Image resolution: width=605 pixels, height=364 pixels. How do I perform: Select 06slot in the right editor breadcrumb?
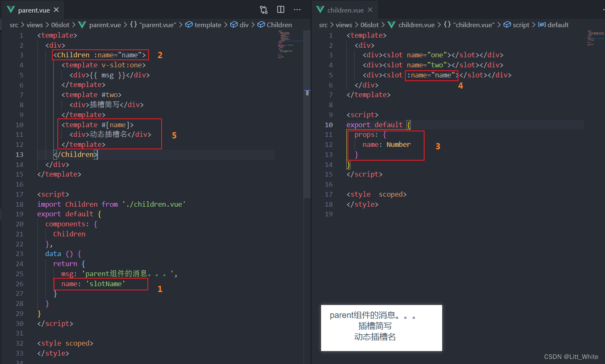(x=370, y=25)
